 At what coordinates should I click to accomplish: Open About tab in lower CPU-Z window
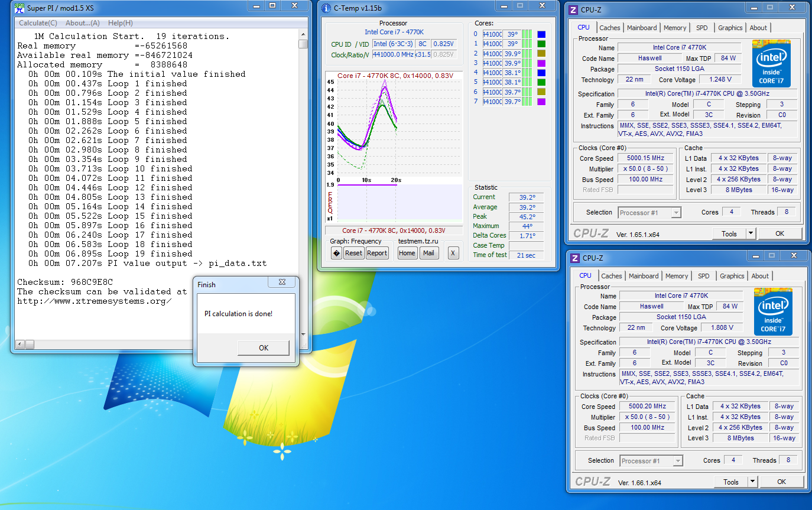760,276
